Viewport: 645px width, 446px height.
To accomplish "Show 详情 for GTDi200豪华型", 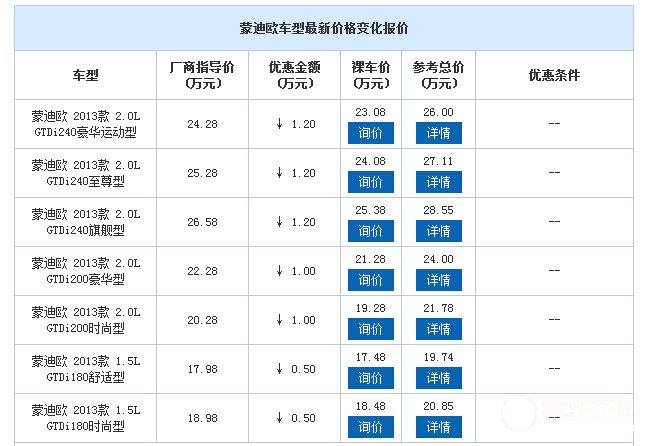I will coord(438,280).
